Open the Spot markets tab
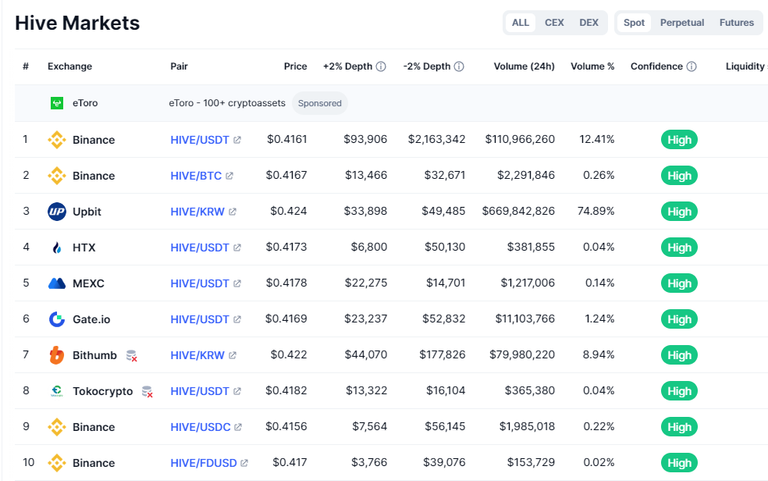 click(634, 23)
